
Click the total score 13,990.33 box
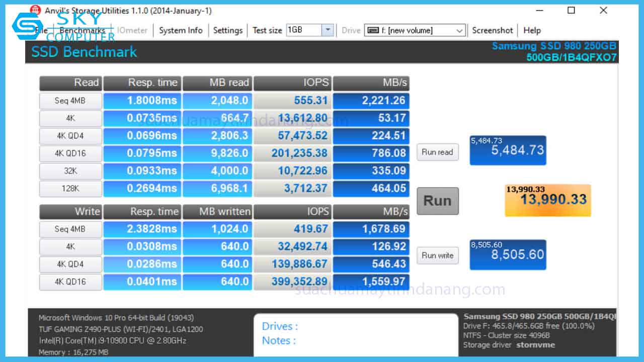pyautogui.click(x=548, y=200)
